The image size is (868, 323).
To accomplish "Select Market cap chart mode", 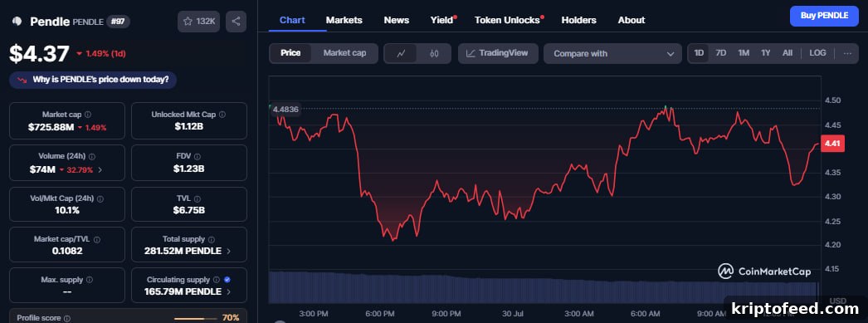I will (344, 53).
